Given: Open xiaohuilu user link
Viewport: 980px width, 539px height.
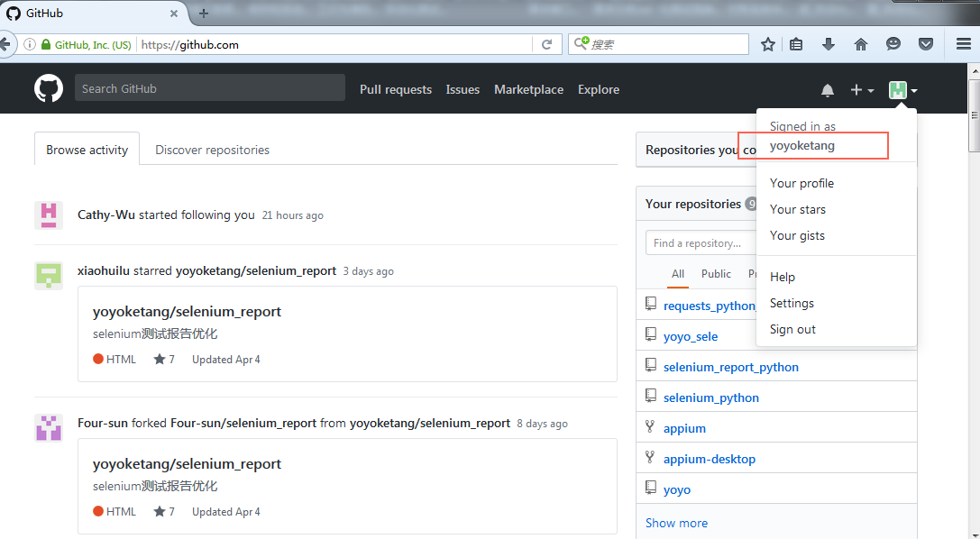Looking at the screenshot, I should (x=104, y=270).
